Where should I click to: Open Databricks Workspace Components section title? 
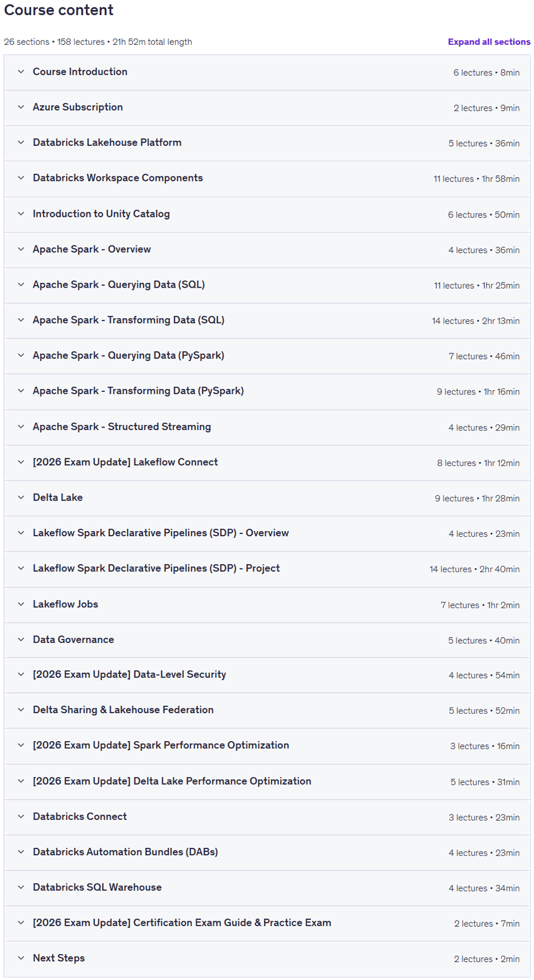click(x=118, y=178)
